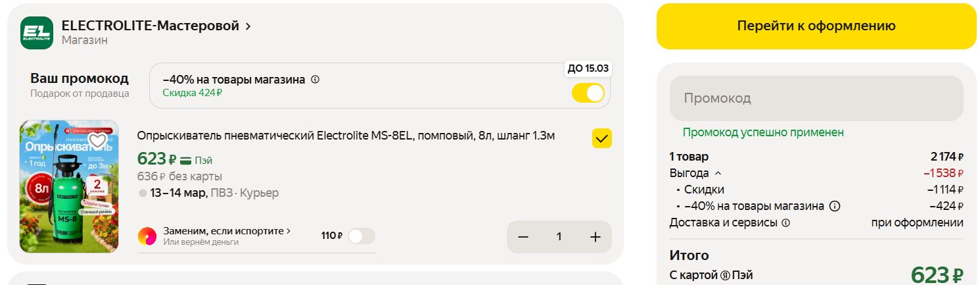This screenshot has height=285, width=980.
Task: Click the Пэй card price badge
Action: pyautogui.click(x=196, y=160)
